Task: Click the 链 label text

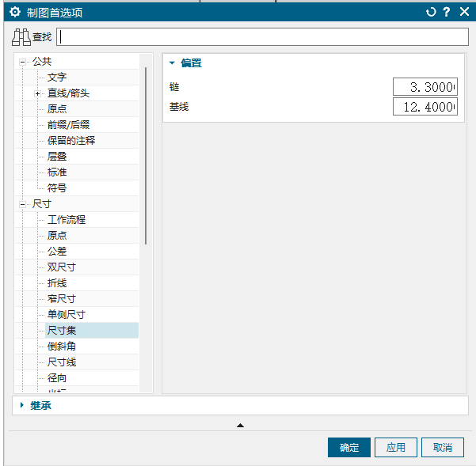Action: point(174,87)
